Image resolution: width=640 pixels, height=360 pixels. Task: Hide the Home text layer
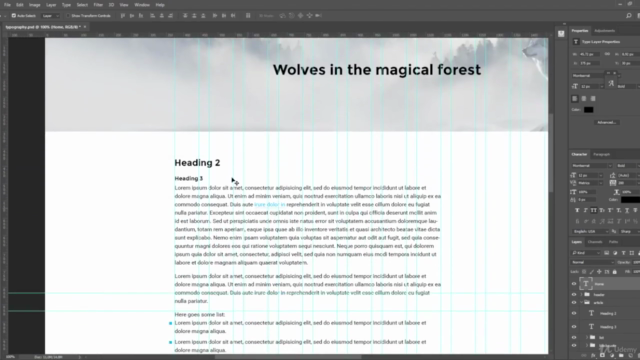tap(574, 284)
